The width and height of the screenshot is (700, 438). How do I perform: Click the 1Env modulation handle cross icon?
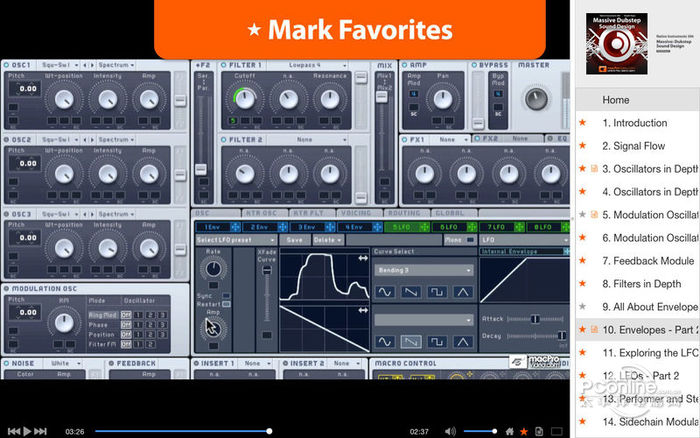click(x=235, y=227)
